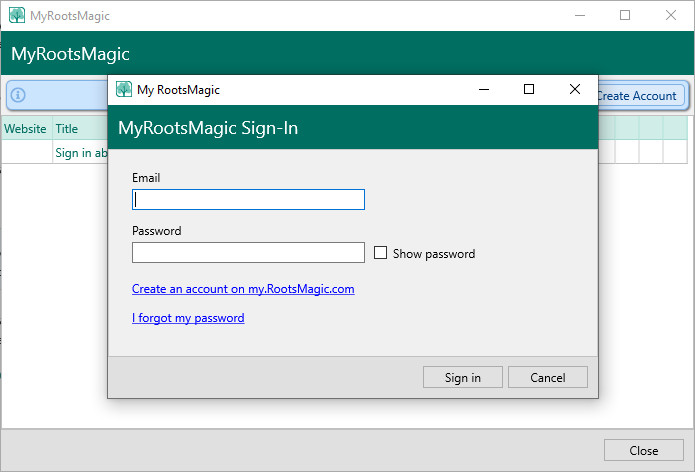This screenshot has height=472, width=695.
Task: Select the Website column header
Action: point(25,129)
